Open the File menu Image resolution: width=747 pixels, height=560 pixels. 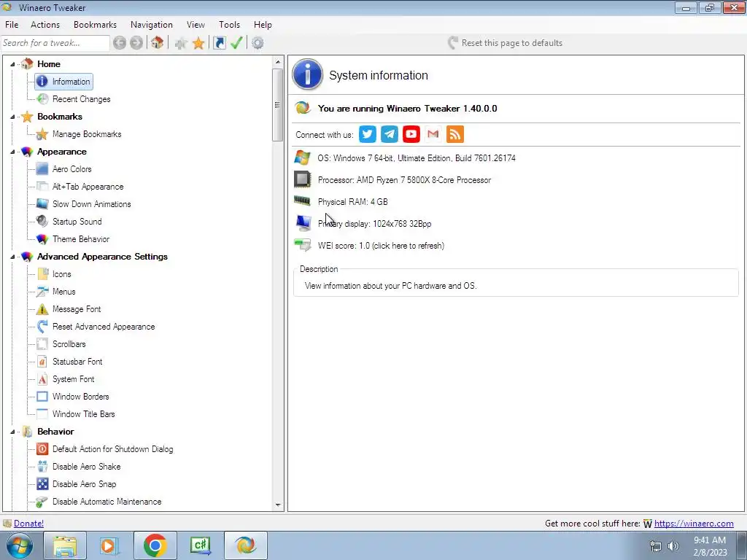point(12,25)
